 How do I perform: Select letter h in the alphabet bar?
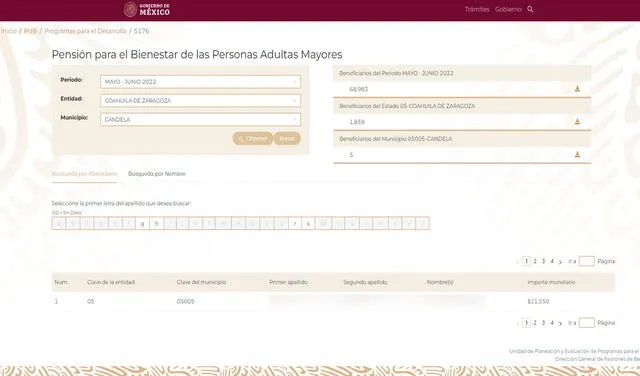156,223
